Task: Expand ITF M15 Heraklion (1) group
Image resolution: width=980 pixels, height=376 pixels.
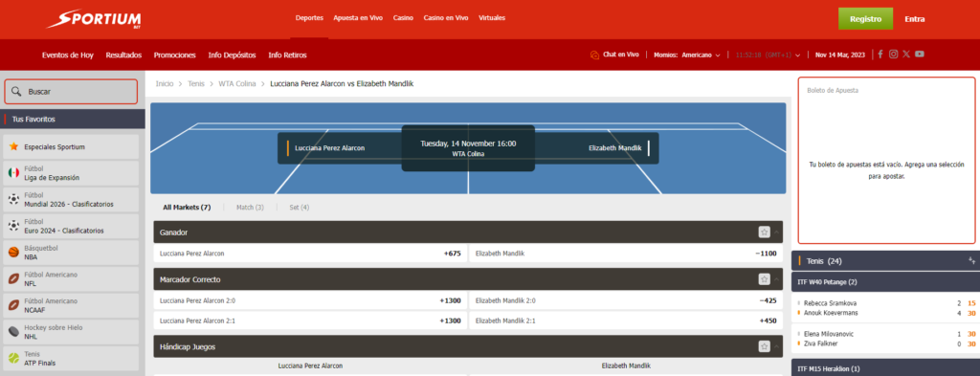Action: point(885,368)
